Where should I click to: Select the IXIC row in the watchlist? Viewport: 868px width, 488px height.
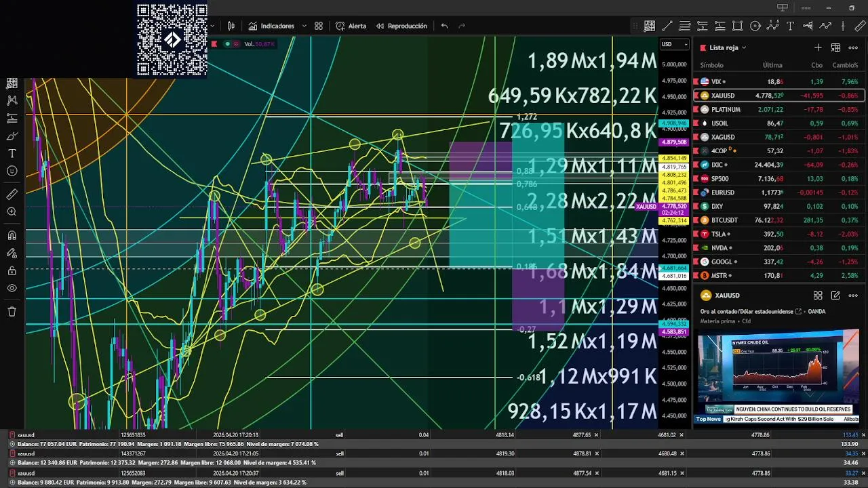tap(779, 165)
